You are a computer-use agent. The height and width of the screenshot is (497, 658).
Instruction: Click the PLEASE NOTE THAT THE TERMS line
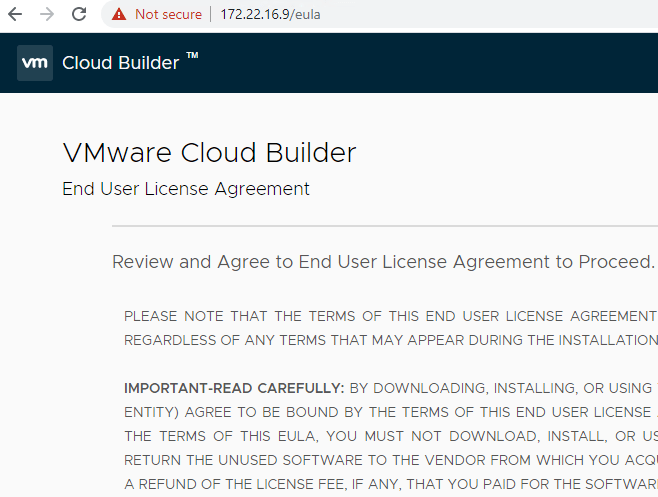tap(391, 316)
